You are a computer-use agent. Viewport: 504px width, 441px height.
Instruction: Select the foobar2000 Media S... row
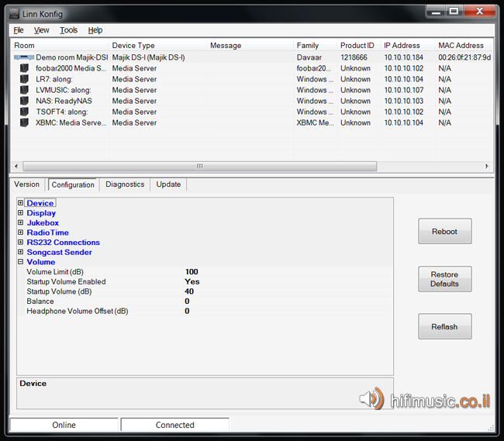252,68
